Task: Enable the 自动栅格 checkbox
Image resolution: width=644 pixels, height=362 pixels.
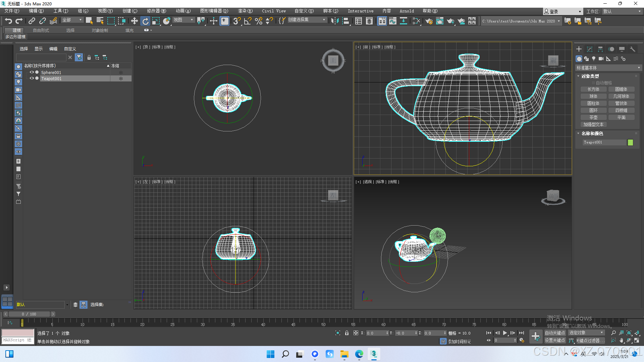Action: (593, 83)
